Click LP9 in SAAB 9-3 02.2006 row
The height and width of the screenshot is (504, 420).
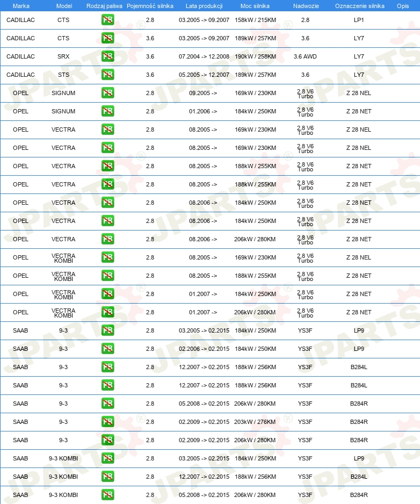(359, 349)
